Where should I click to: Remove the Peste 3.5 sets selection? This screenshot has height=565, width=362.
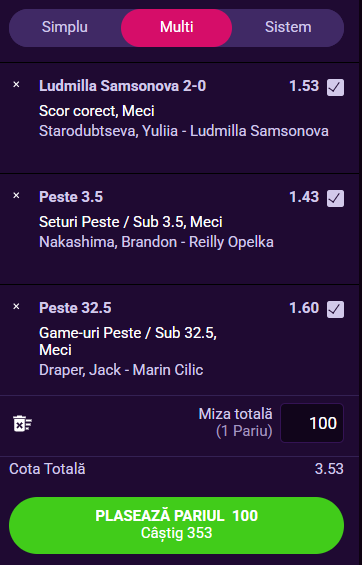(16, 196)
